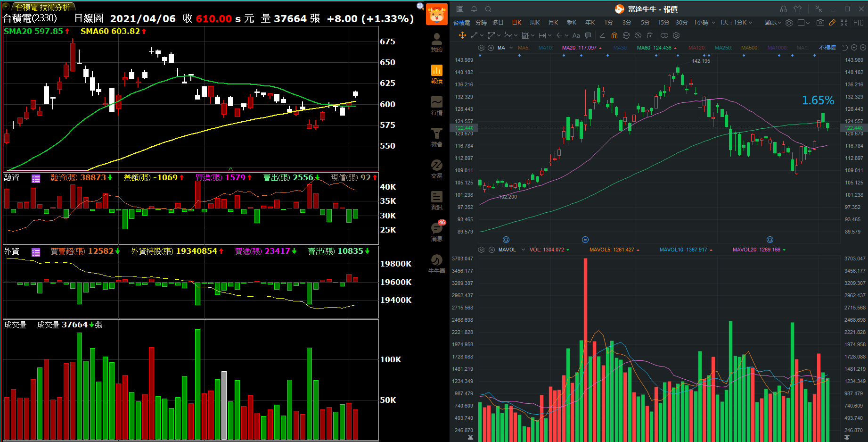Open the 1天:1分K dropdown
Screen dimensions: 868x442
tap(736, 23)
